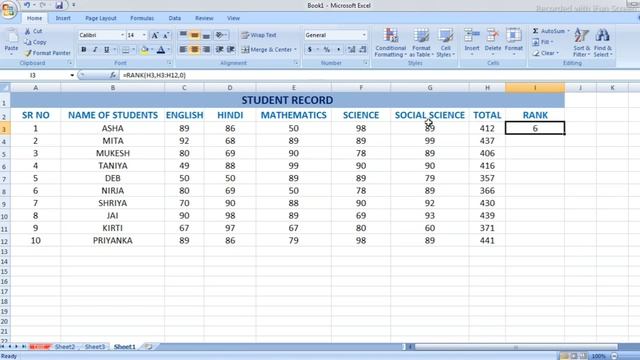
Task: Decrease font size with shrink font icon
Action: point(166,36)
